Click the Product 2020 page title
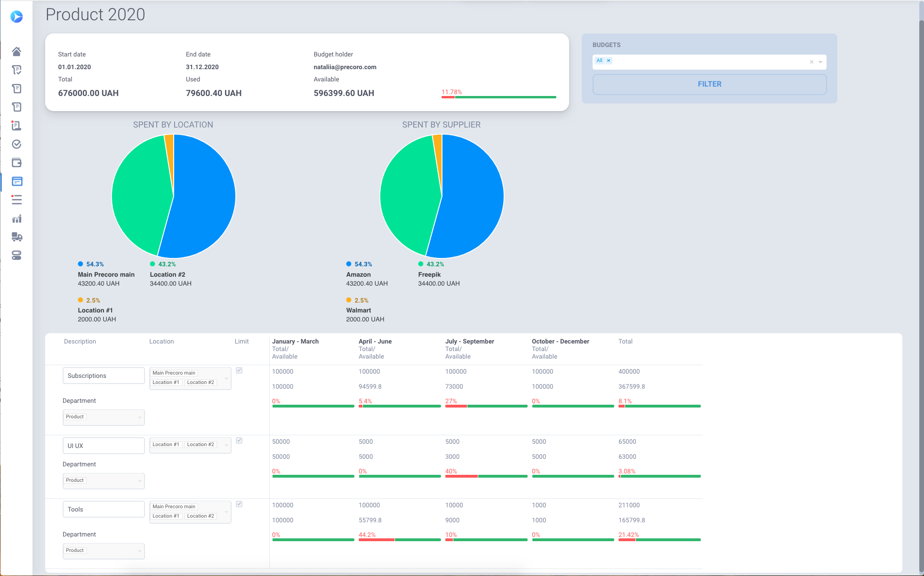 click(x=96, y=15)
